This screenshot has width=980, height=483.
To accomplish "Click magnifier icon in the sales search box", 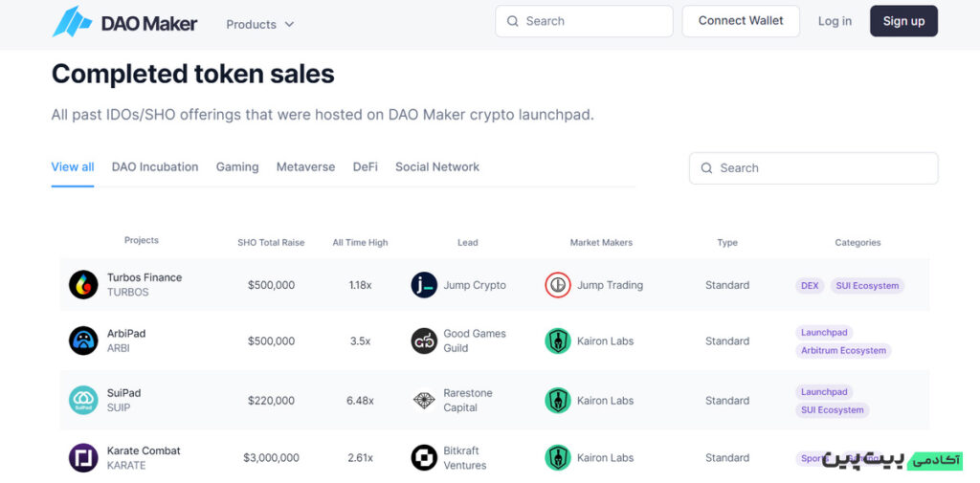I will tap(707, 168).
